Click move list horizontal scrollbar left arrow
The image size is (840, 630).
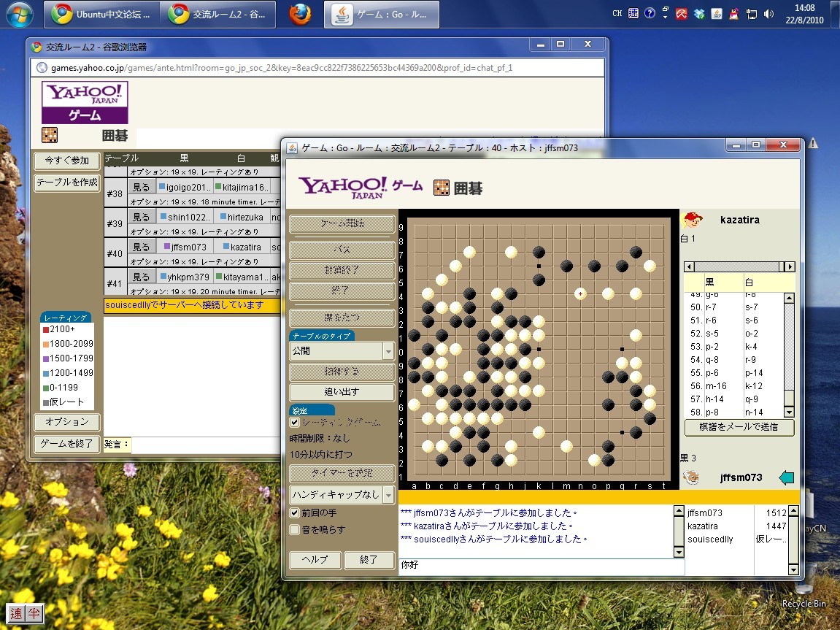coord(690,266)
